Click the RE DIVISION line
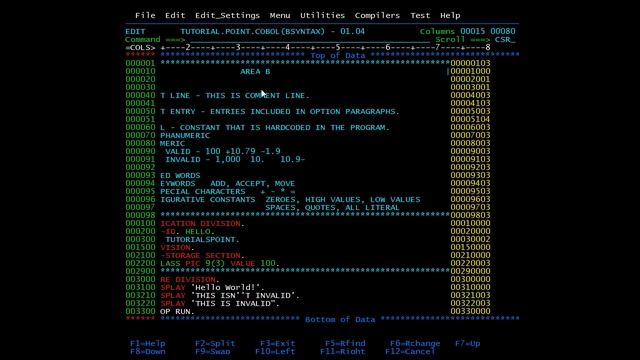640x360 pixels. click(x=190, y=280)
